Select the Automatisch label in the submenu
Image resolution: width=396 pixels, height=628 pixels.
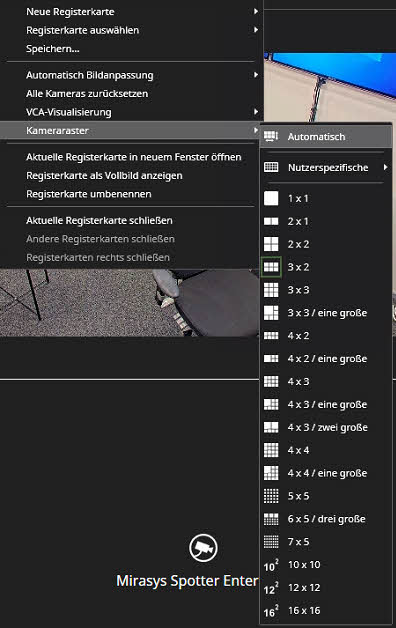(x=316, y=137)
